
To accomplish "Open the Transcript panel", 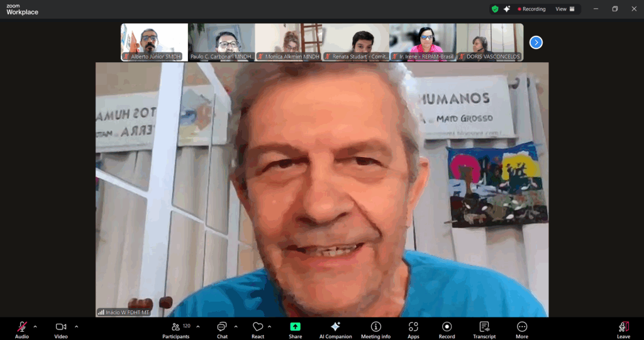I will pyautogui.click(x=484, y=327).
